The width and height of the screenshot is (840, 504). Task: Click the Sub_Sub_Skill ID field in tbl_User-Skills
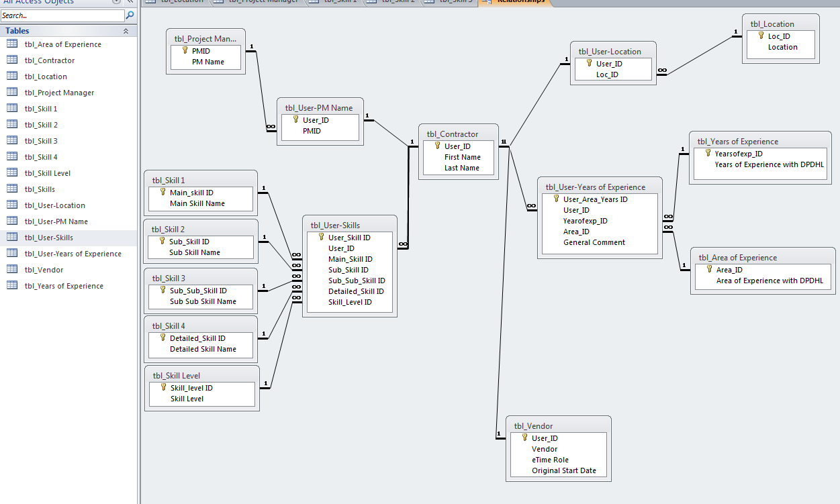(x=357, y=281)
